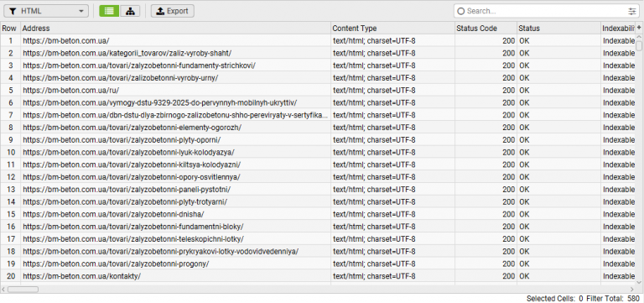The image size is (644, 303).
Task: Click the horizontal scrollbar right arrow
Action: 632,290
